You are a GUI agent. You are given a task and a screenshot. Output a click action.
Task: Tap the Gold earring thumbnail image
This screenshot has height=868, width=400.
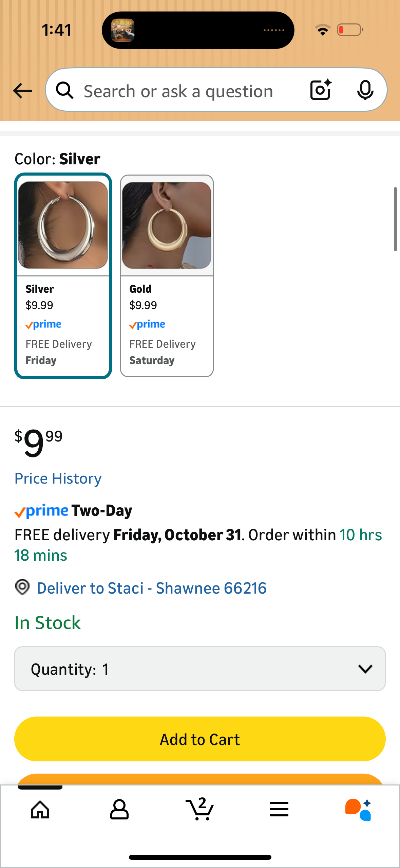coord(167,225)
